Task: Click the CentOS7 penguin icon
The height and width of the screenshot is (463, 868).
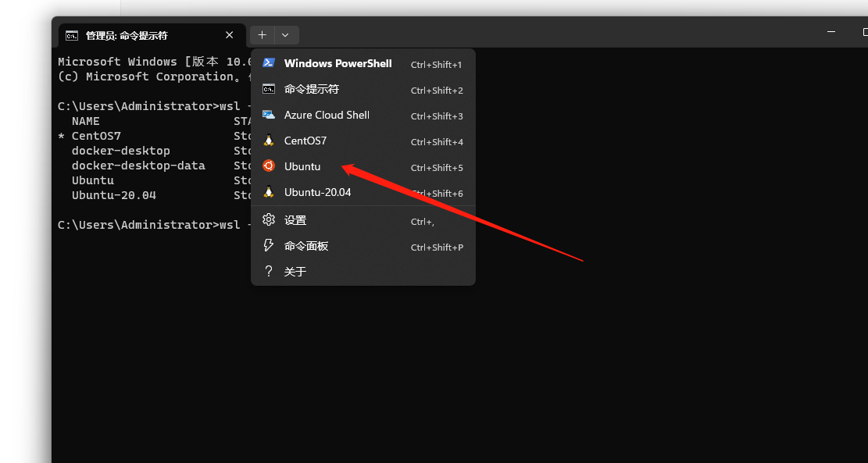Action: point(268,141)
